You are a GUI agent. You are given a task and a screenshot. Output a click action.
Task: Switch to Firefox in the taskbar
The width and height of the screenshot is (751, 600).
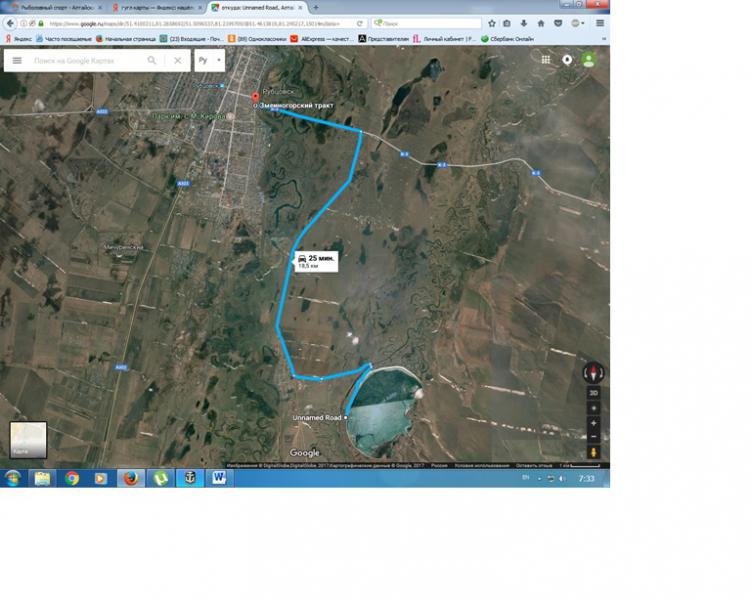click(x=131, y=478)
